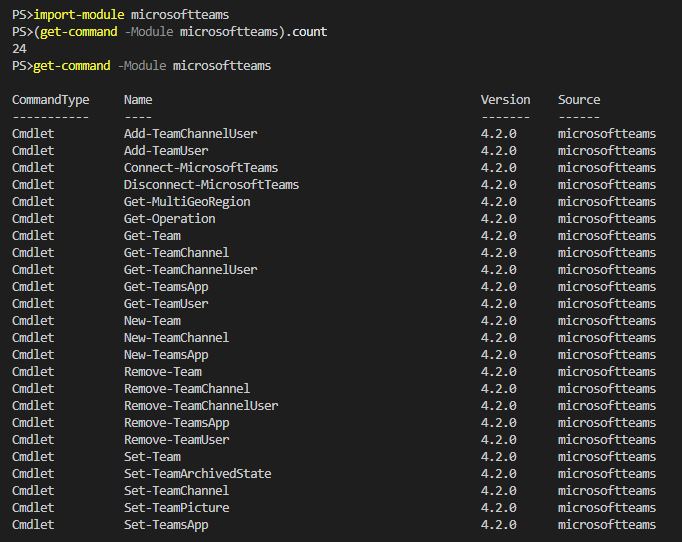Viewport: 682px width, 542px height.
Task: Click the 'CommandType' column header
Action: click(50, 100)
